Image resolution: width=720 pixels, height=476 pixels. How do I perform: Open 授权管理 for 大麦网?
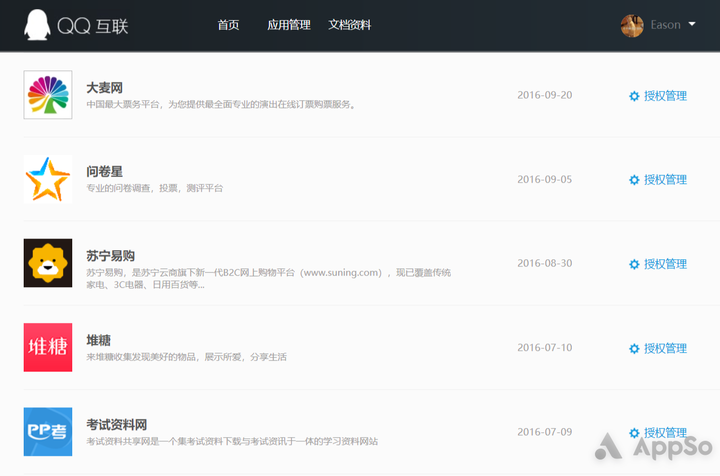tap(658, 95)
